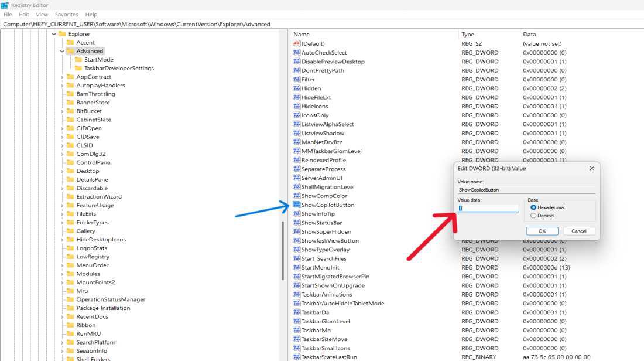Expand the FolderTypes node

pyautogui.click(x=62, y=223)
